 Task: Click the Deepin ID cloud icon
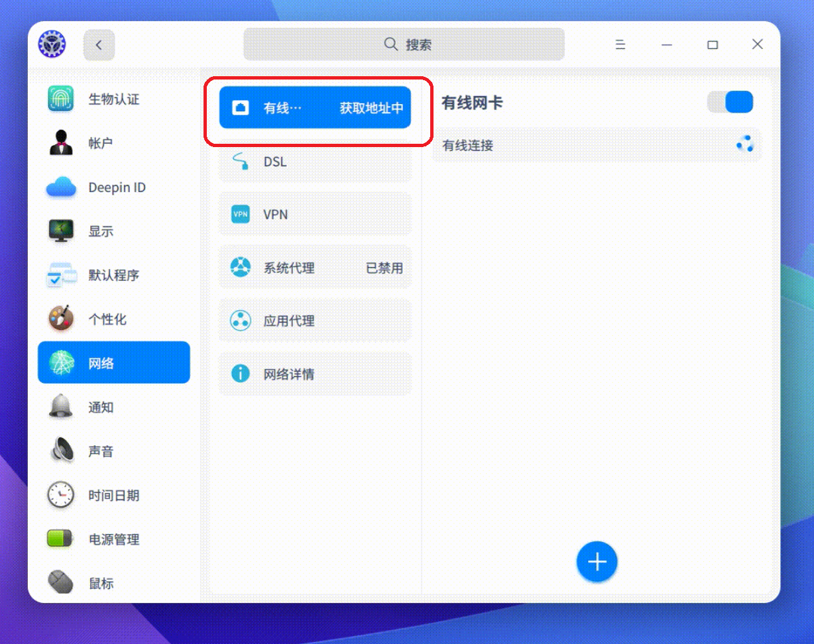61,188
